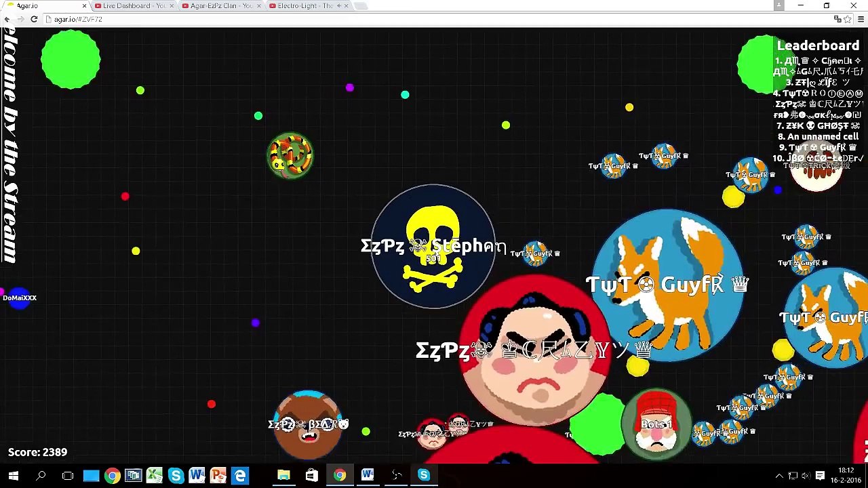
Task: Open File Explorer from the taskbar
Action: tap(283, 476)
